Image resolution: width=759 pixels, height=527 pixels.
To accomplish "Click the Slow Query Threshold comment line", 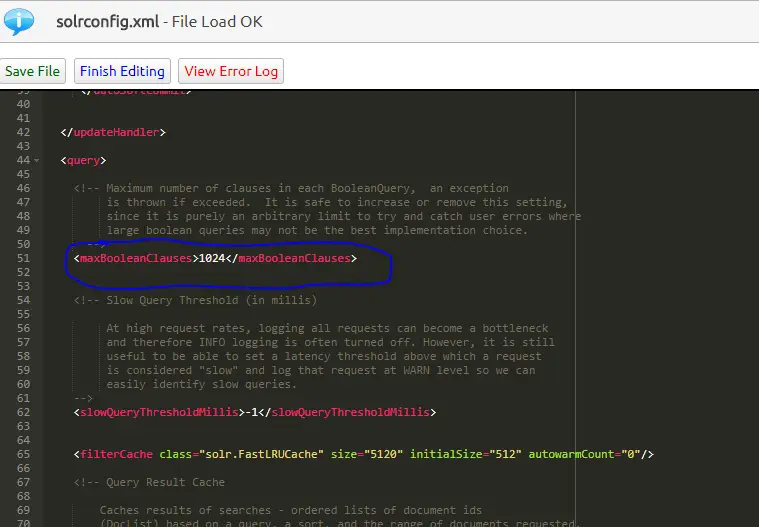I will click(195, 300).
